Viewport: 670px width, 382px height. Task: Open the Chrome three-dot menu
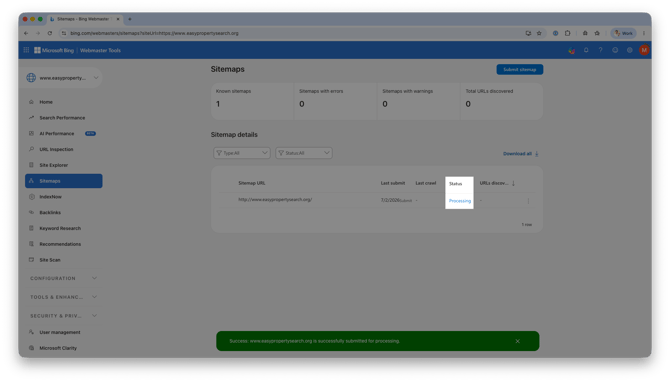point(644,33)
